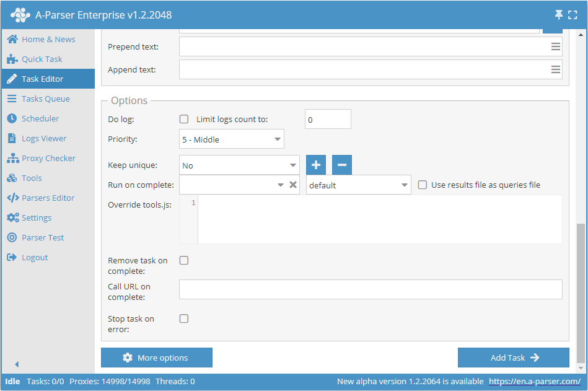This screenshot has height=391, width=588.
Task: Collapse sidebar using the left arrow icon
Action: (x=17, y=364)
